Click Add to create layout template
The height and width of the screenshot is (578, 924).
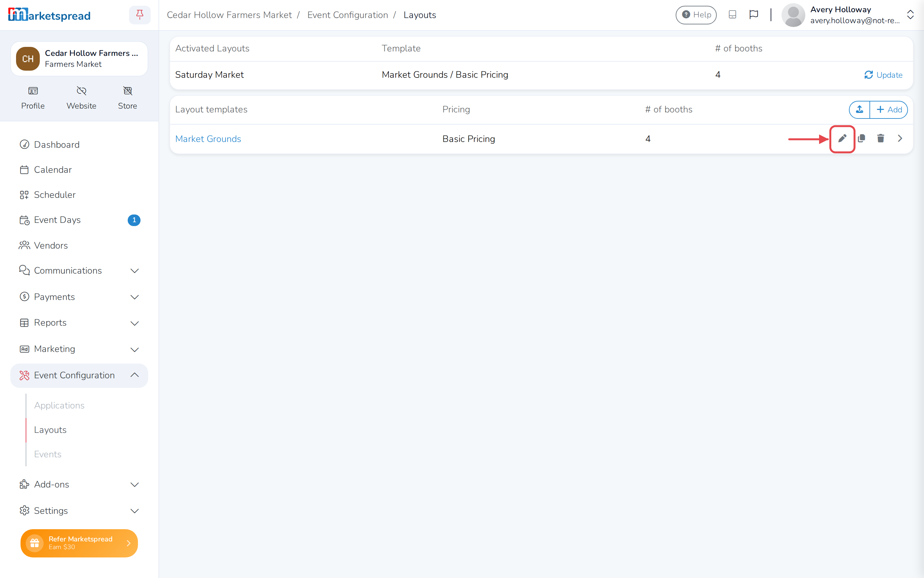pos(889,110)
